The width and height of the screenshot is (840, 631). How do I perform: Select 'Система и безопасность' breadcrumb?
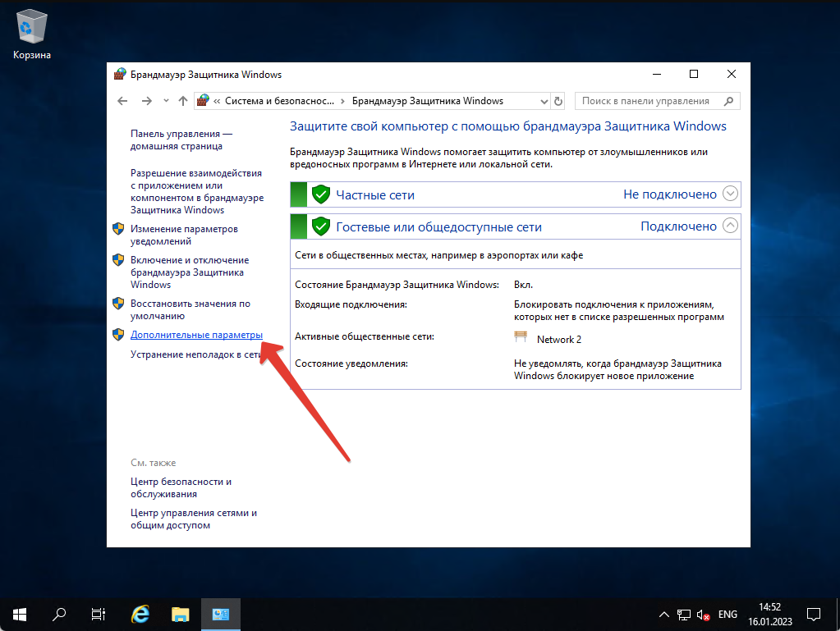(x=279, y=101)
